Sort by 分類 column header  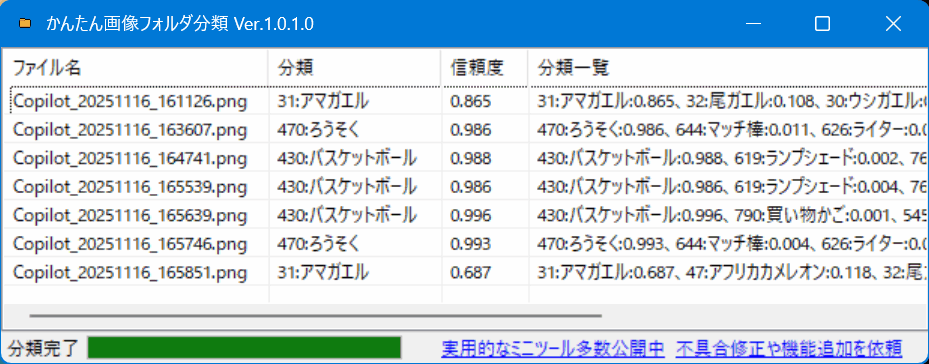click(x=354, y=68)
